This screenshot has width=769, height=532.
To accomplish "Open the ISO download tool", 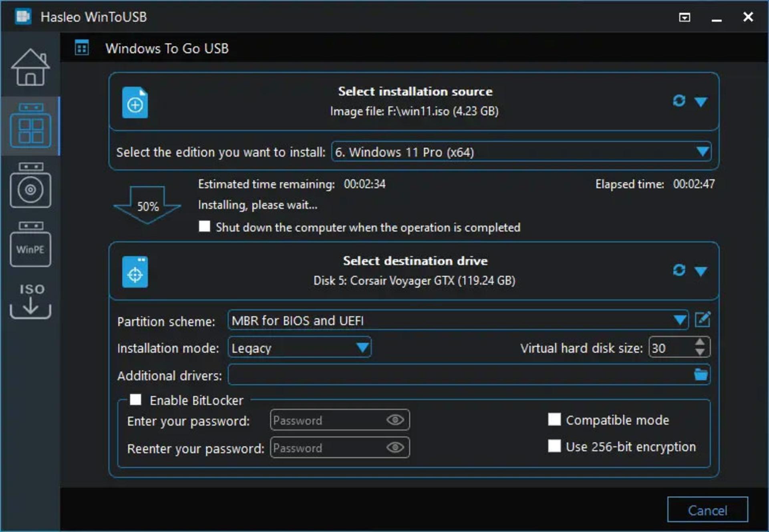I will click(x=30, y=301).
